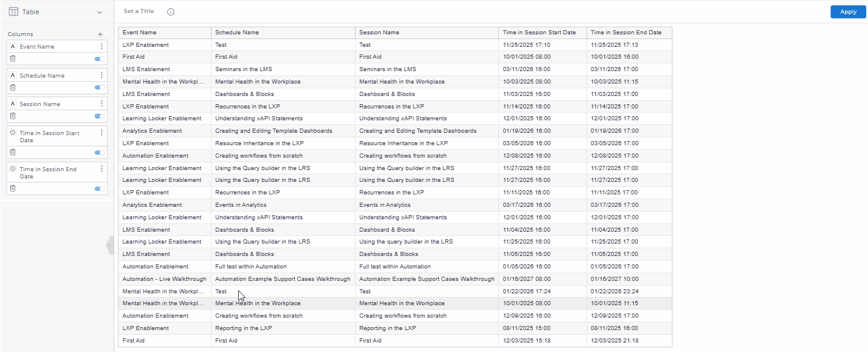The height and width of the screenshot is (352, 868).
Task: Open the Table widget type icon
Action: pyautogui.click(x=12, y=11)
